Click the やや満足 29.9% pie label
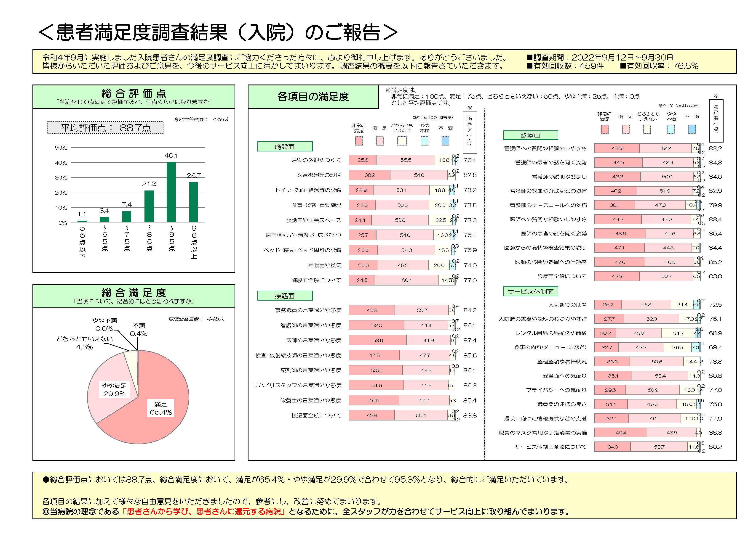Screen dimensions: 756x534 (114, 390)
